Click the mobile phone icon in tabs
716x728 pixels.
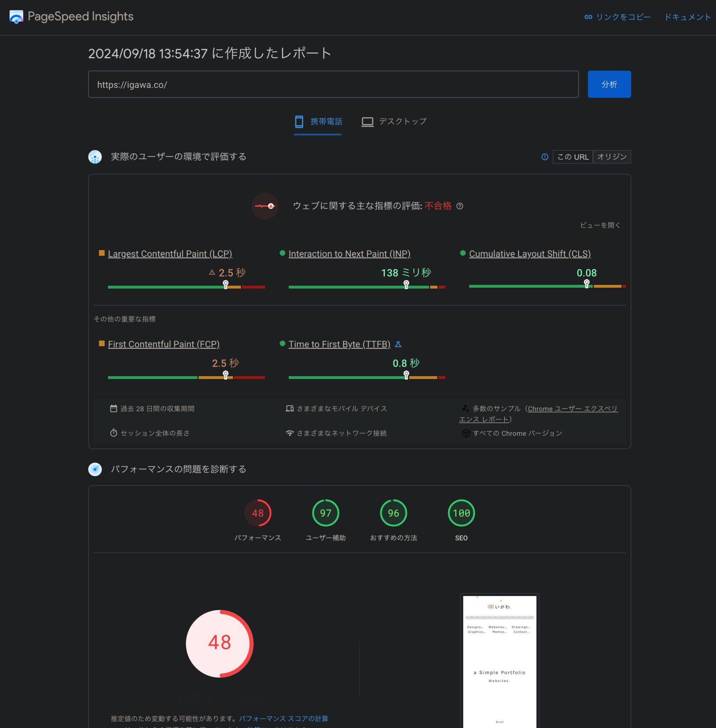click(x=299, y=122)
